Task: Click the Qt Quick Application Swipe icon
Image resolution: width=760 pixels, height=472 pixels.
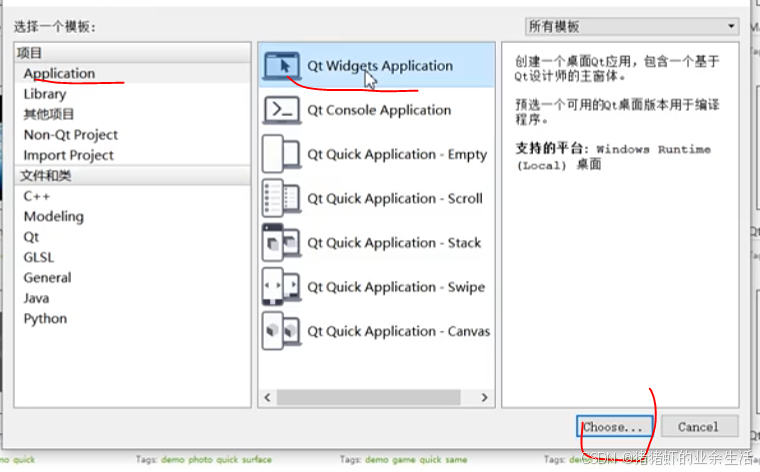Action: click(282, 287)
